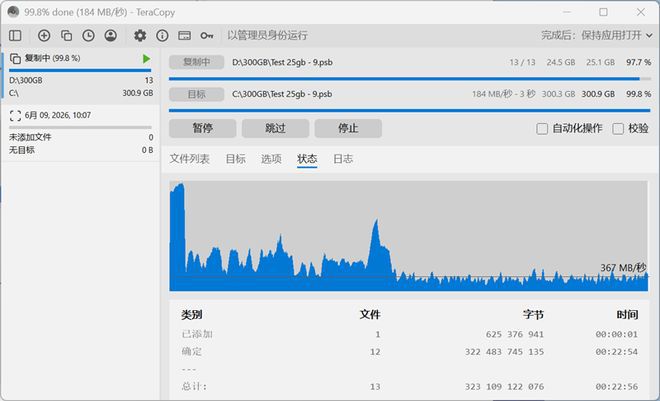The width and height of the screenshot is (660, 401).
Task: Pause the transfer with 暂停 button
Action: [202, 128]
